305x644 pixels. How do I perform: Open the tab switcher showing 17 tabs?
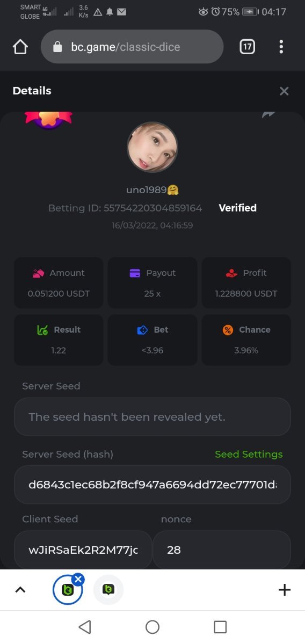[x=247, y=47]
